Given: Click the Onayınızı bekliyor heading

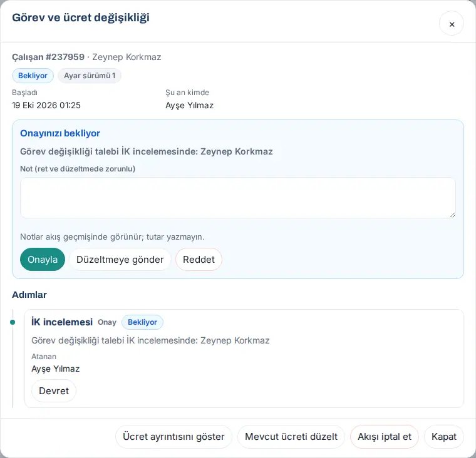Looking at the screenshot, I should 60,133.
